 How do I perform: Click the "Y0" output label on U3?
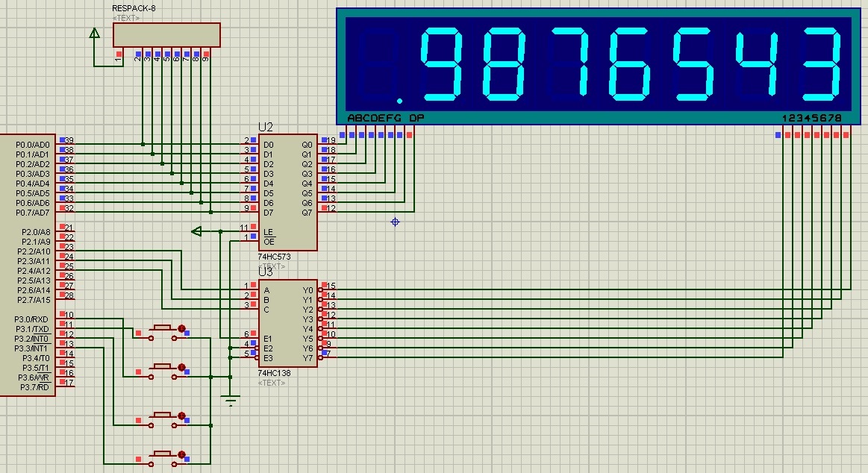click(307, 290)
